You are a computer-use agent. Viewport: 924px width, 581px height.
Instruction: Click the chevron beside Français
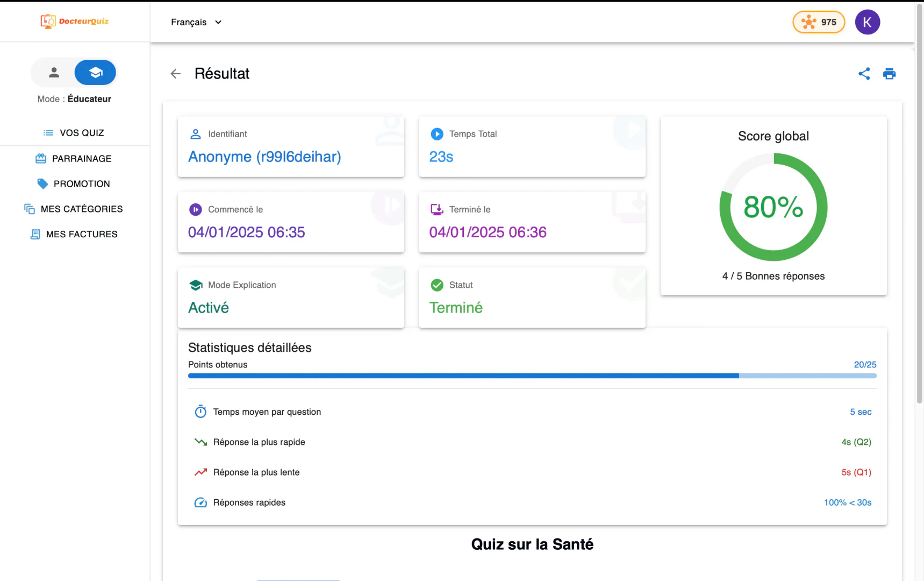click(218, 22)
